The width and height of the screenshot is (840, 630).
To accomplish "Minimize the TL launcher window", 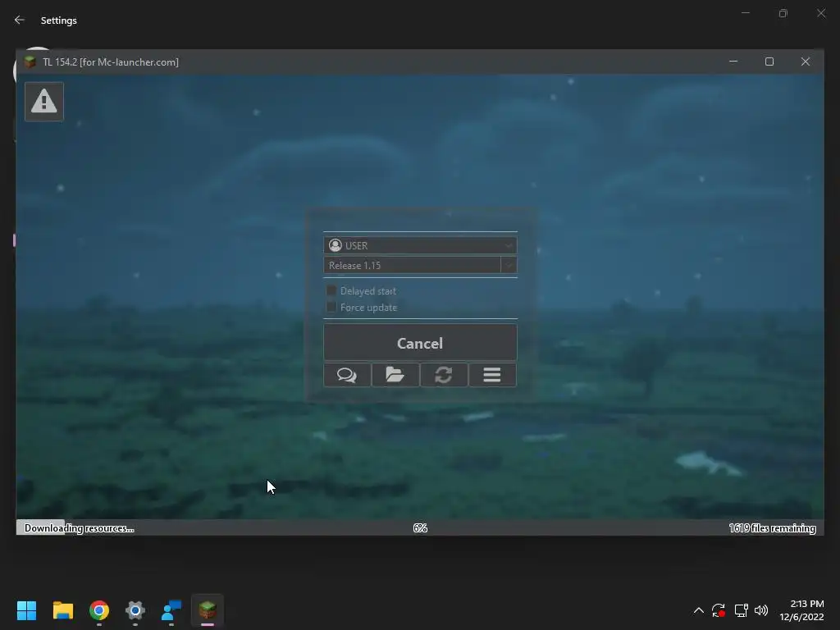I will (x=733, y=62).
